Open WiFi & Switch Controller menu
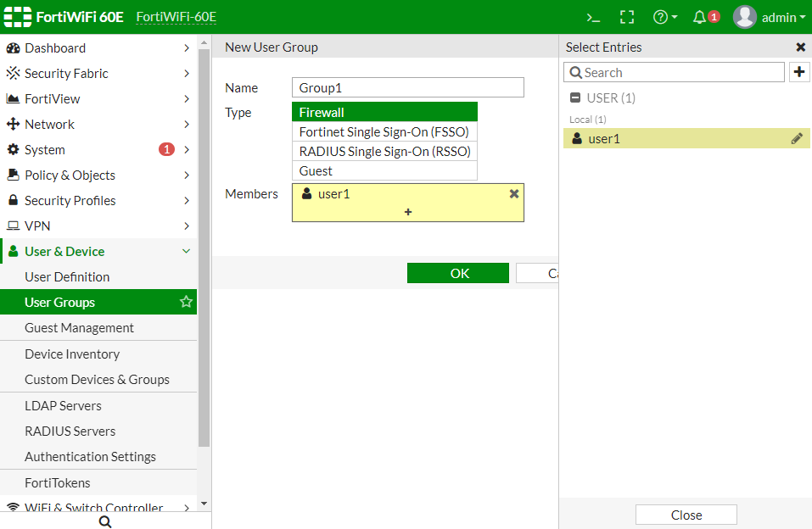 (x=98, y=506)
